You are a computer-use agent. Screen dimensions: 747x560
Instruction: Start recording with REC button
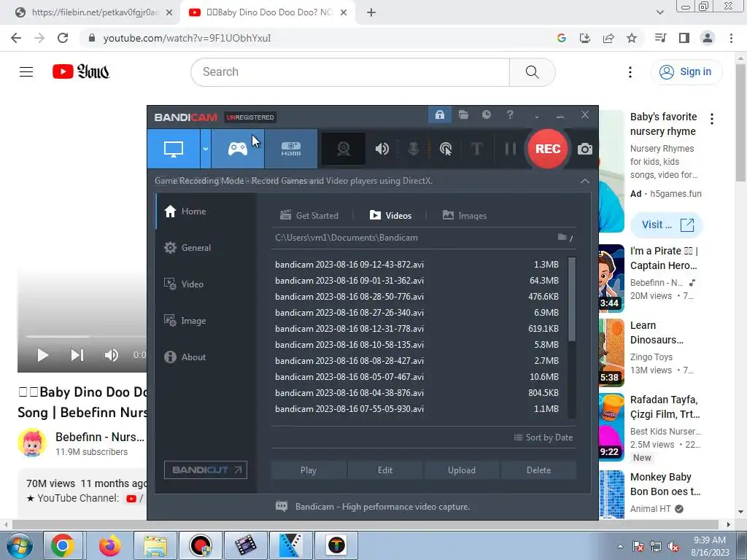547,149
